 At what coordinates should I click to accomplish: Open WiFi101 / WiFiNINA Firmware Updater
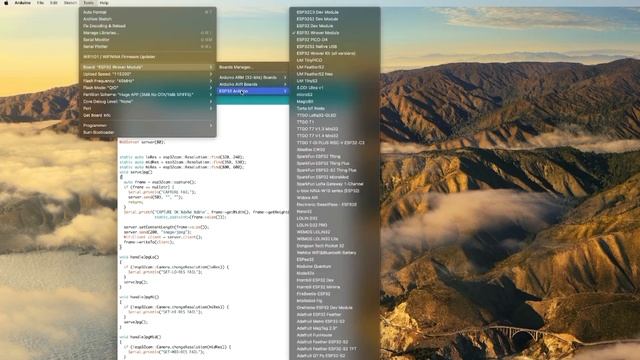click(147, 57)
